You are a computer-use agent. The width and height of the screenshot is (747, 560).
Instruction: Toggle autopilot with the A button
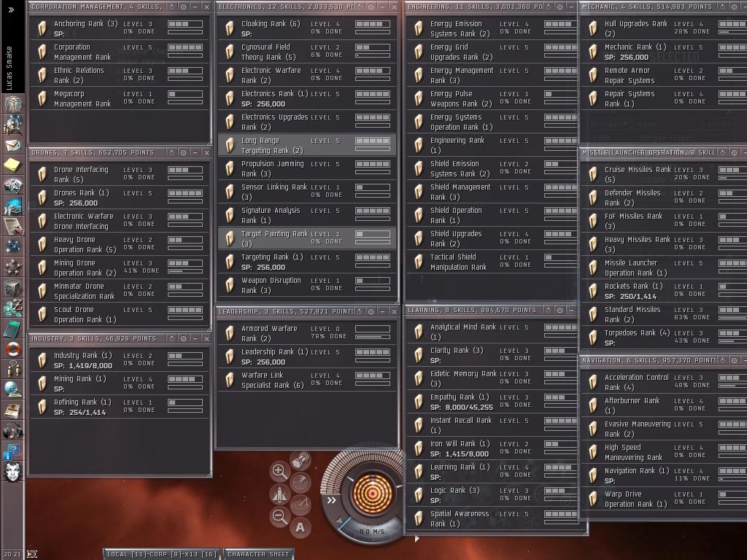point(300,527)
